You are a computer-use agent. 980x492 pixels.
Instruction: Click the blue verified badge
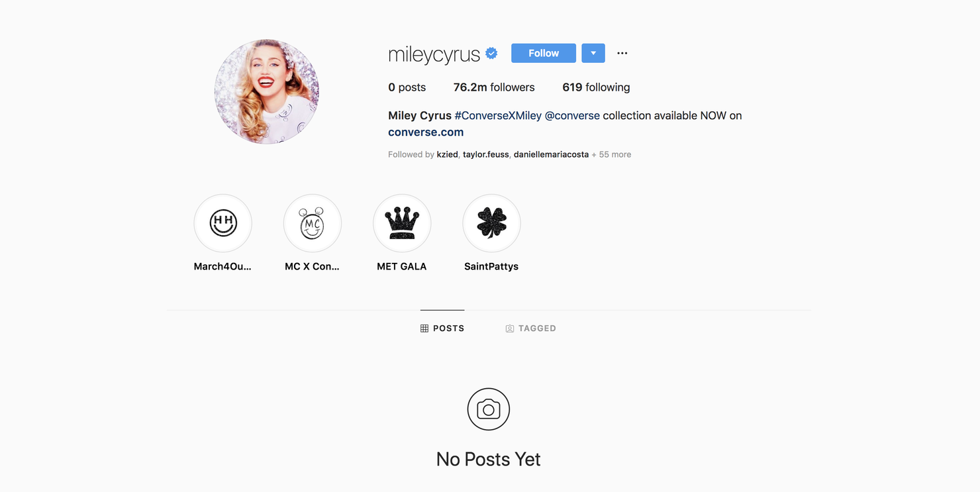click(x=491, y=53)
